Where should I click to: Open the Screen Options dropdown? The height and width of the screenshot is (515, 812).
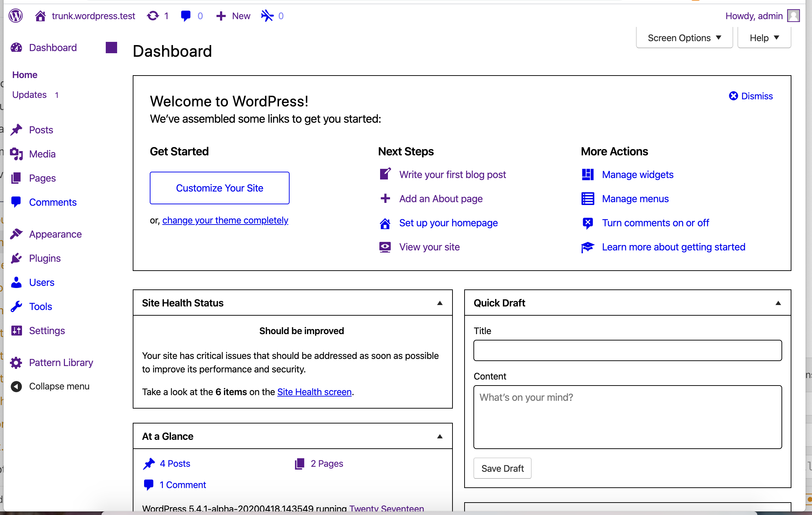coord(684,38)
